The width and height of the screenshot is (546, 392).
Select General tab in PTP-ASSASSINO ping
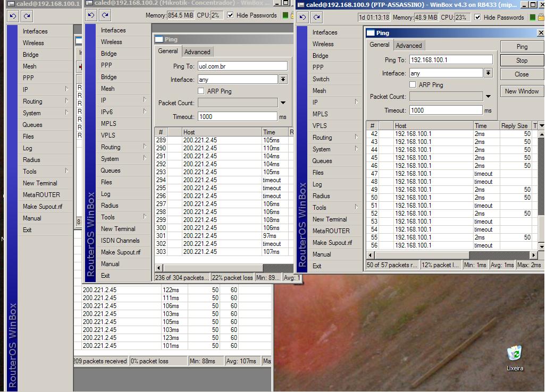(x=380, y=45)
